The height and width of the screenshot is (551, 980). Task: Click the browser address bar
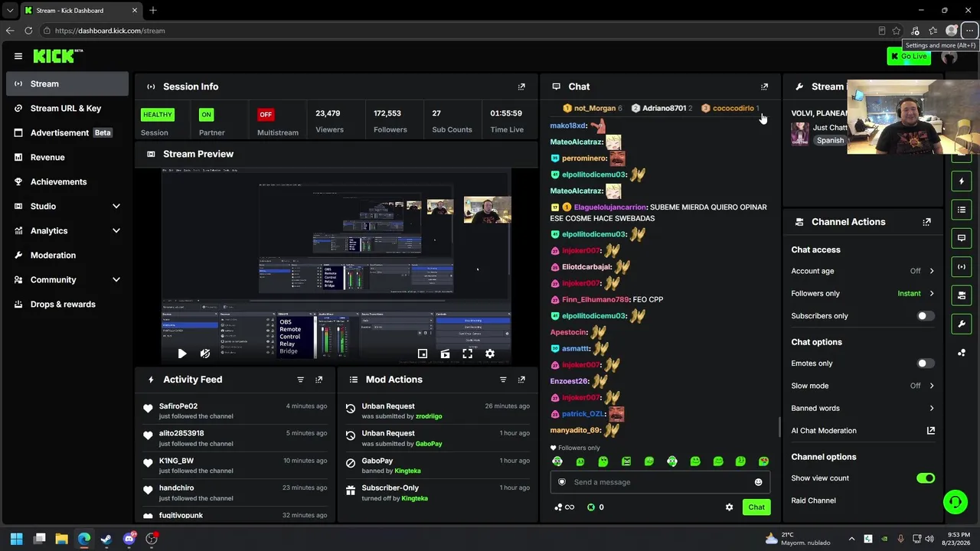[x=459, y=31]
